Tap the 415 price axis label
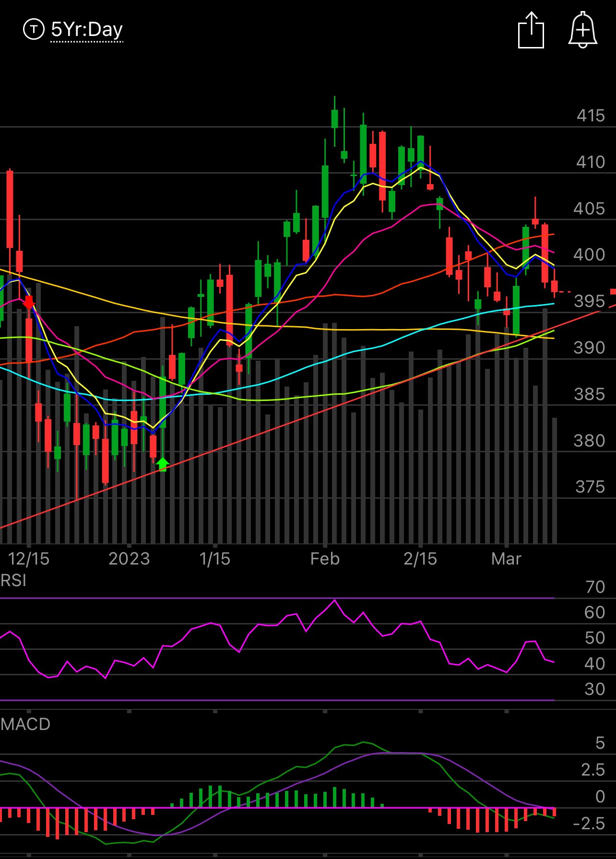The height and width of the screenshot is (859, 616). coord(591,116)
